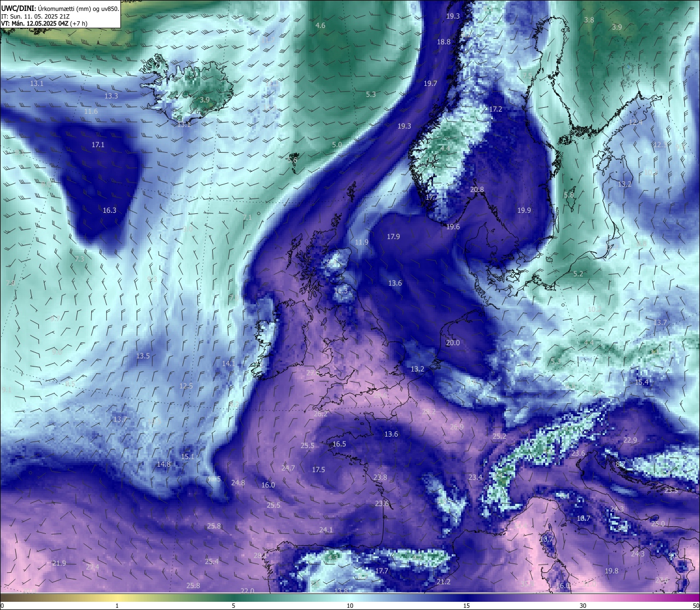
Task: Select the 17.1 value southwest of Iceland
Action: click(x=98, y=145)
